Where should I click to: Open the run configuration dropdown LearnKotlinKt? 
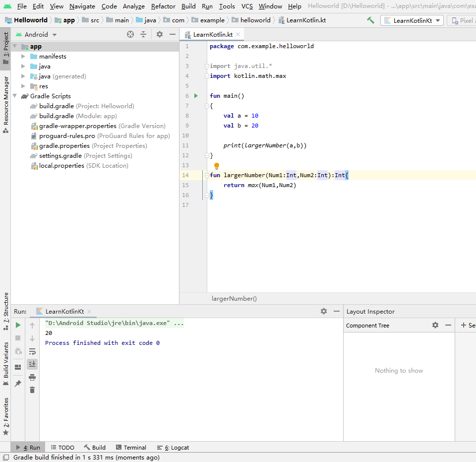click(412, 20)
